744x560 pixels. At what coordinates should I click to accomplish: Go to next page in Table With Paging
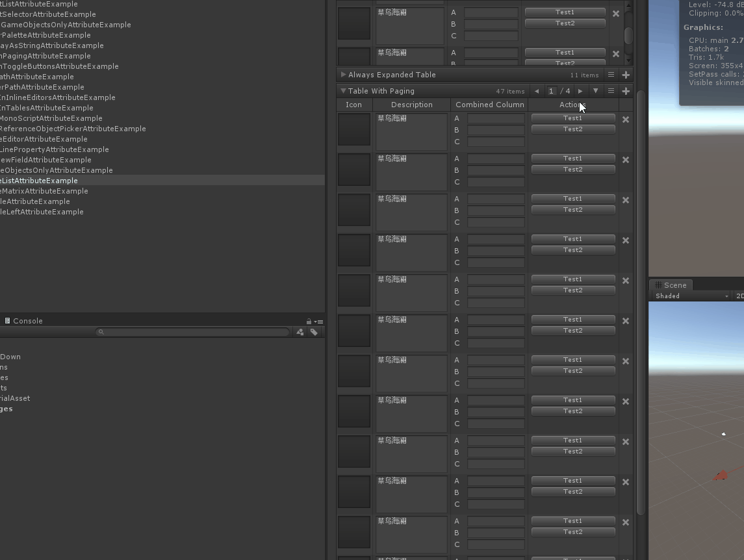pos(580,92)
